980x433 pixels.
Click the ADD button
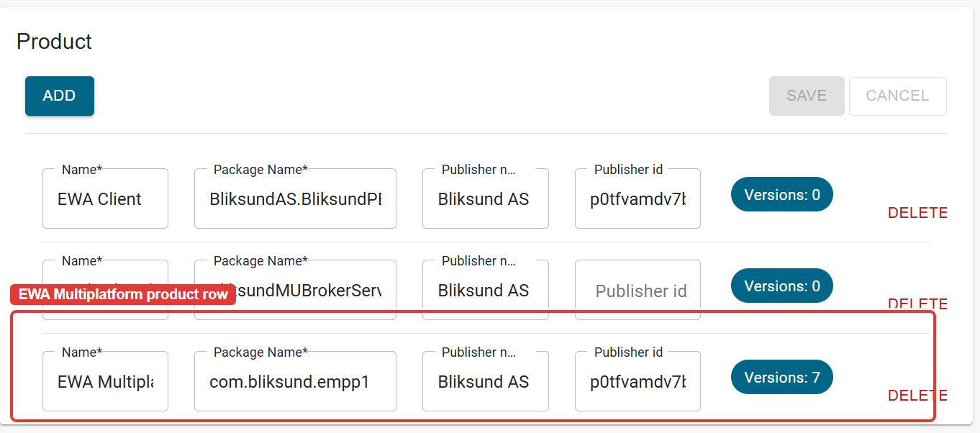(x=60, y=96)
